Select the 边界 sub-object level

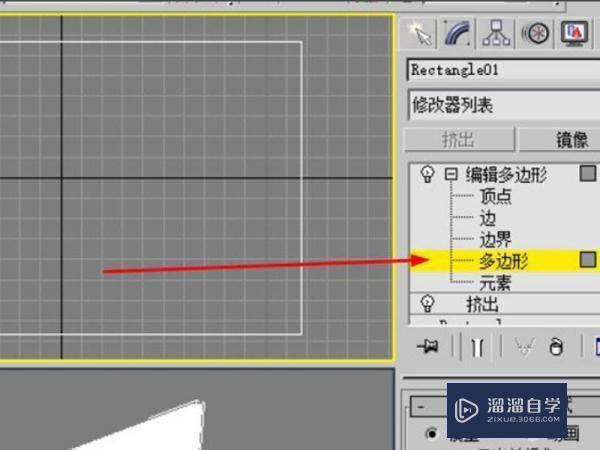click(x=496, y=240)
